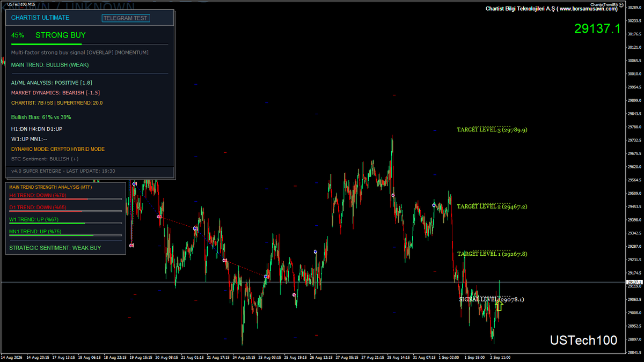Select the TARGET LEVEL 2 (29467.2) label

coord(492,206)
